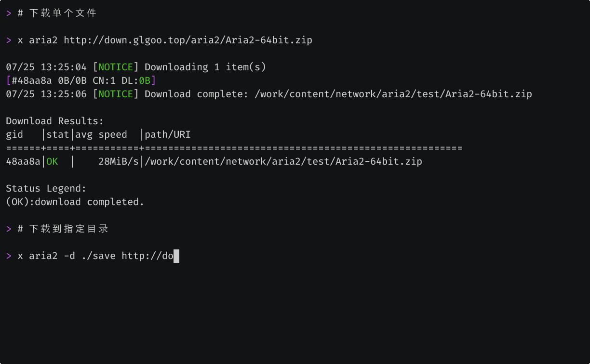Viewport: 590px width, 364px height.
Task: Click the NOTICE tag before "Download complete"
Action: point(116,94)
